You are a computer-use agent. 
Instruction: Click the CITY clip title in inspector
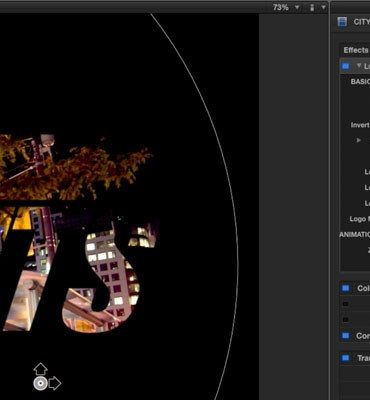[x=362, y=22]
